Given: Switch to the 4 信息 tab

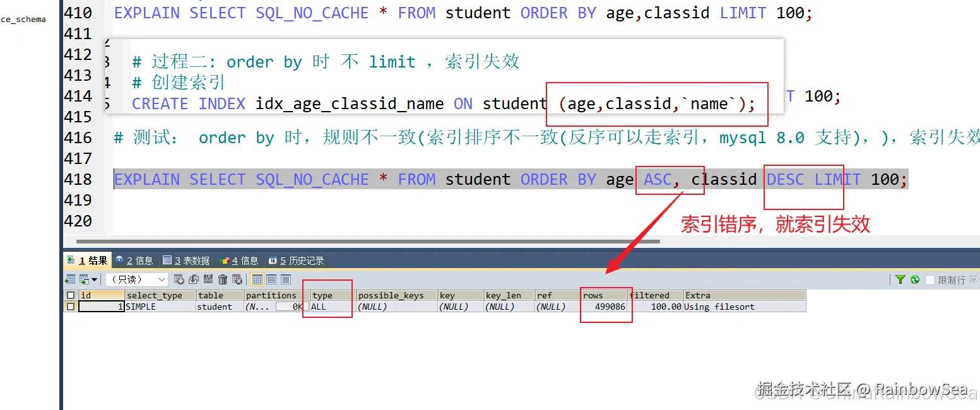Looking at the screenshot, I should click(240, 260).
